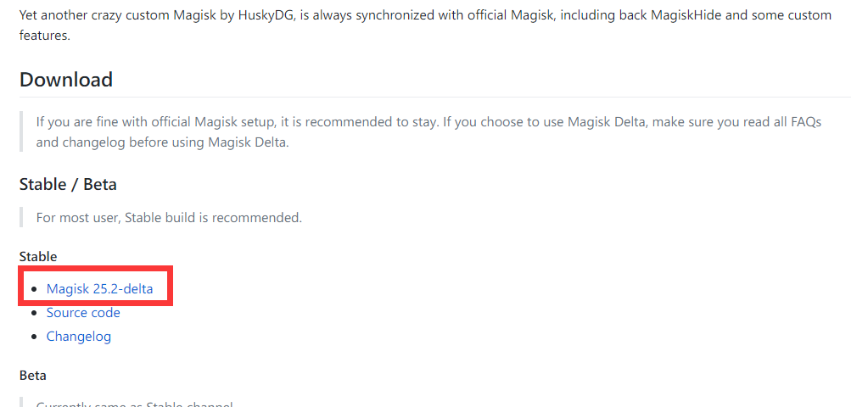Open the Magisk 25.2-delta download link

pyautogui.click(x=100, y=289)
